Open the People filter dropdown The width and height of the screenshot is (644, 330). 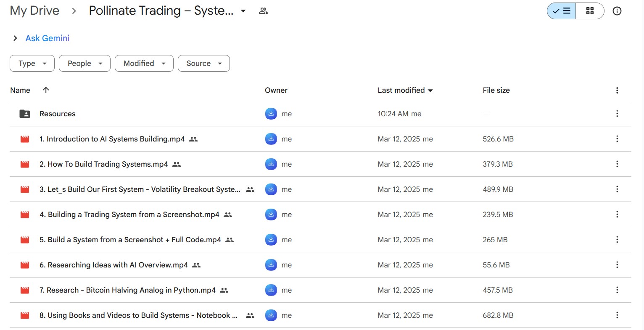(x=84, y=63)
